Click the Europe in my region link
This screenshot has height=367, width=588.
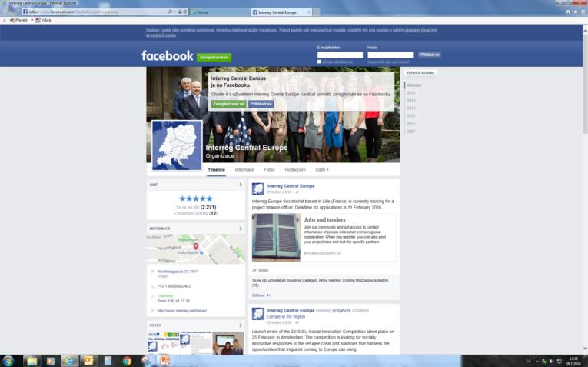click(x=286, y=317)
